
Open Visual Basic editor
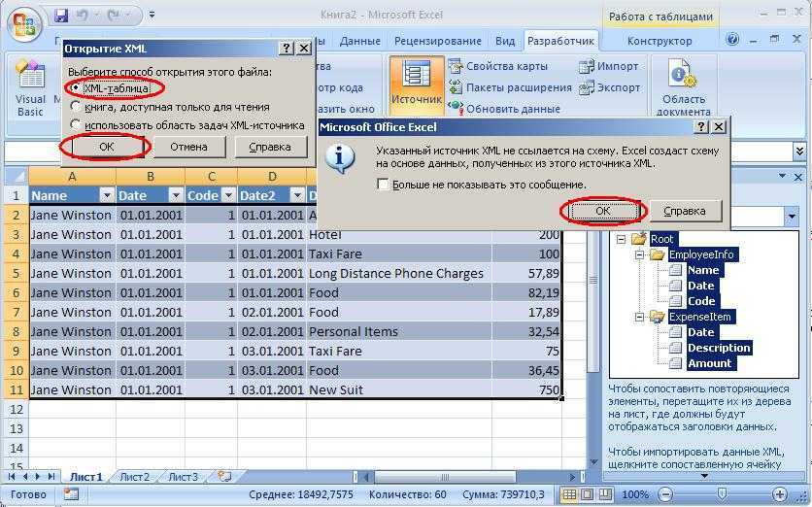coord(30,87)
